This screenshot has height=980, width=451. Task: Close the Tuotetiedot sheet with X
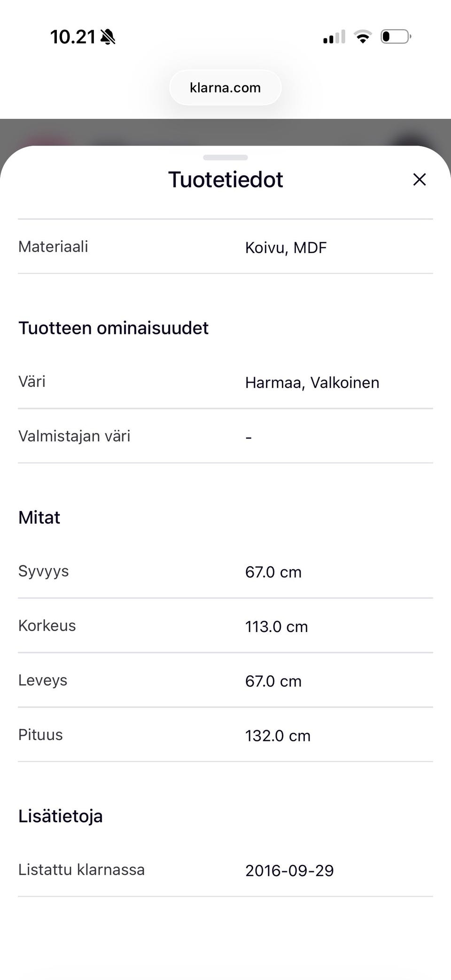click(x=419, y=179)
